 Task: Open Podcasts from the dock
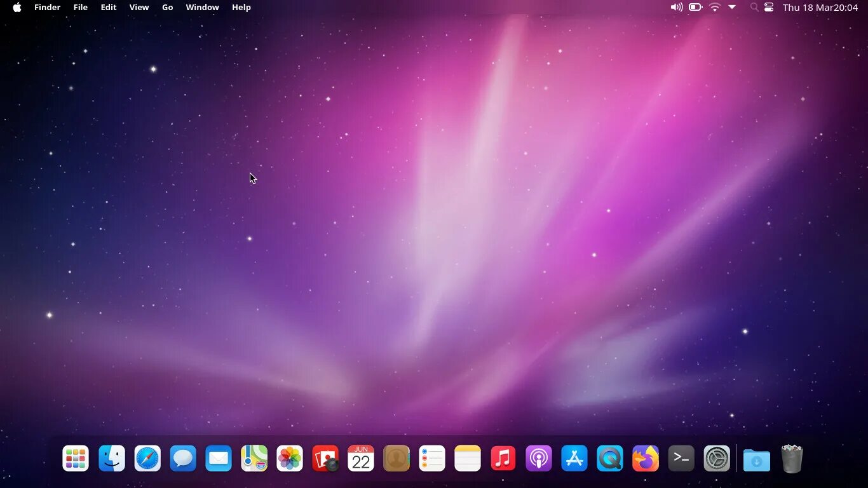click(x=539, y=458)
